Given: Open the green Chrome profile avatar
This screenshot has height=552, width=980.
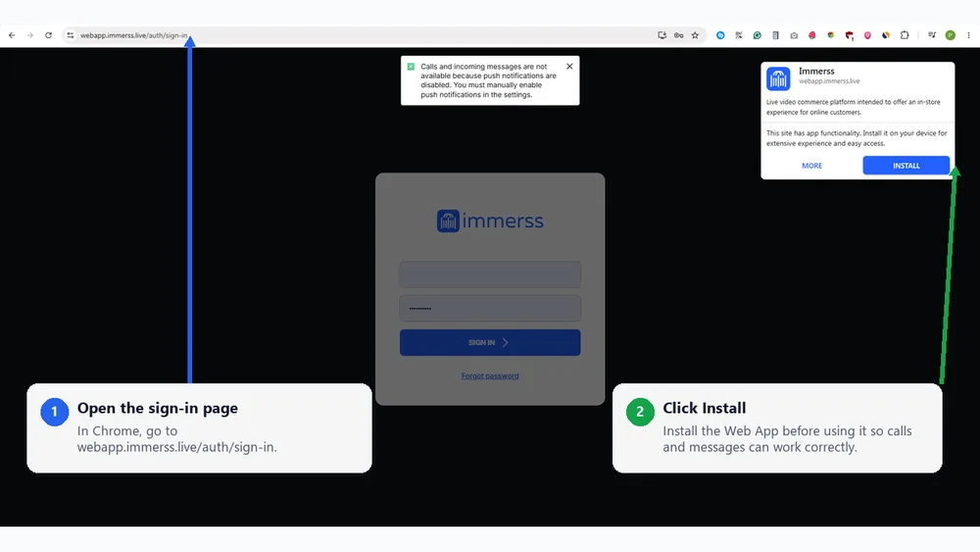Looking at the screenshot, I should [950, 35].
